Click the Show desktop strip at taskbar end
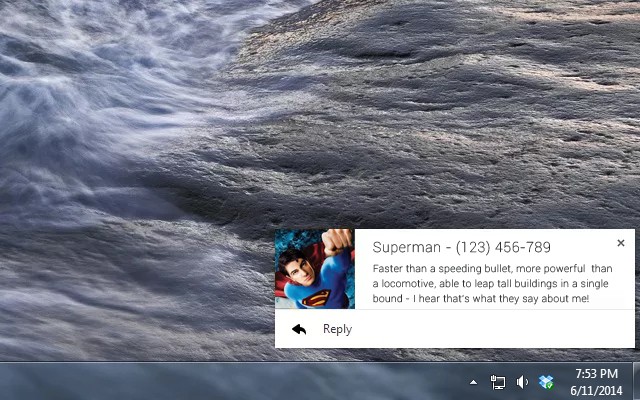Viewport: 640px width, 400px height. [636, 381]
